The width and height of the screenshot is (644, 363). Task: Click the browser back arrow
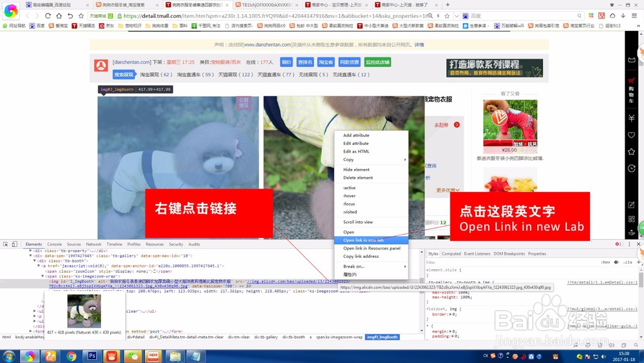(x=28, y=15)
